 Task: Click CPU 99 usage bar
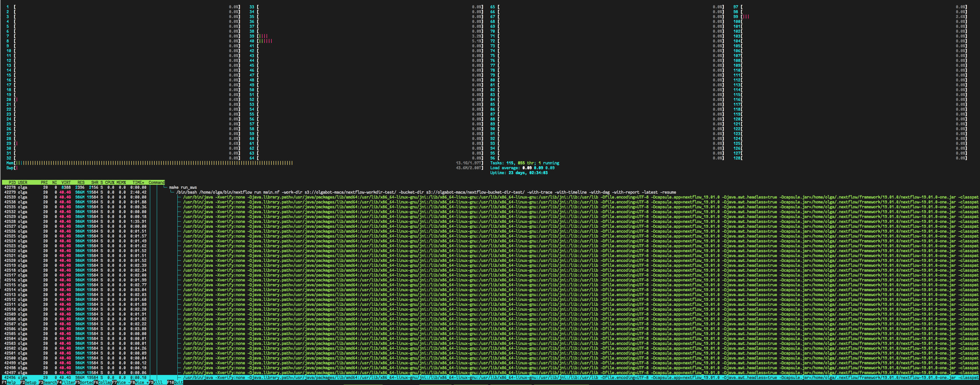[850, 17]
